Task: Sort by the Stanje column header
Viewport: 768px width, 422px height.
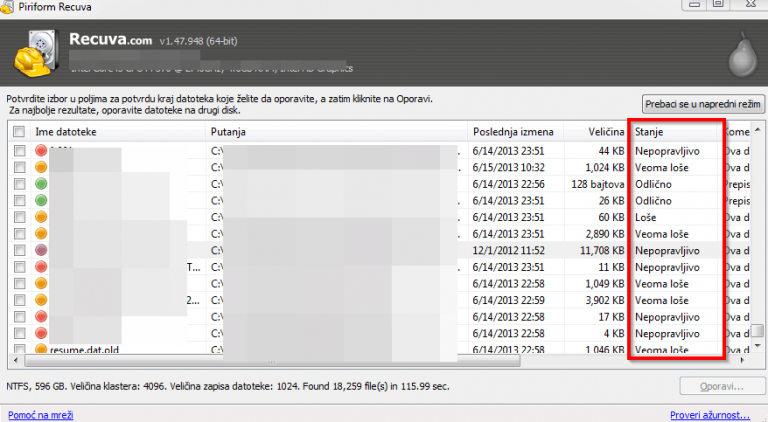Action: tap(675, 132)
